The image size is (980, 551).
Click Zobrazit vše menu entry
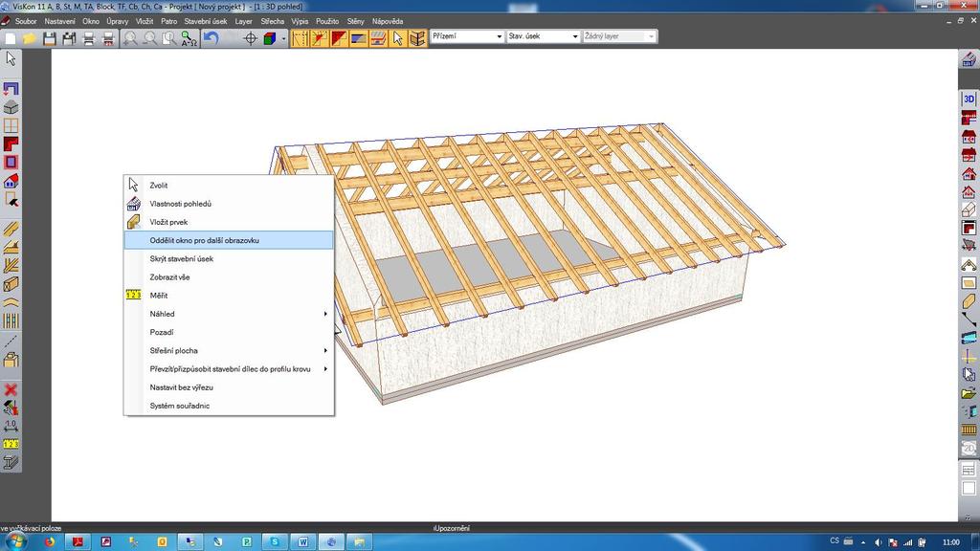[229, 276]
